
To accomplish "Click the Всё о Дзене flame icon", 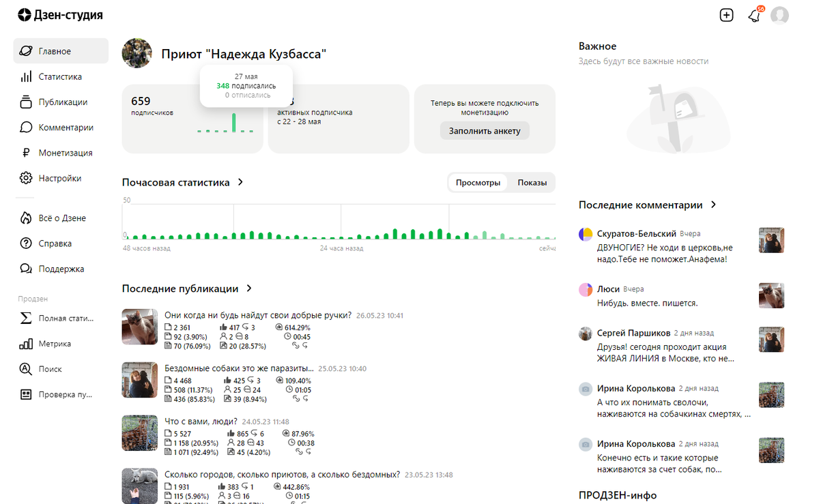I will [x=26, y=218].
